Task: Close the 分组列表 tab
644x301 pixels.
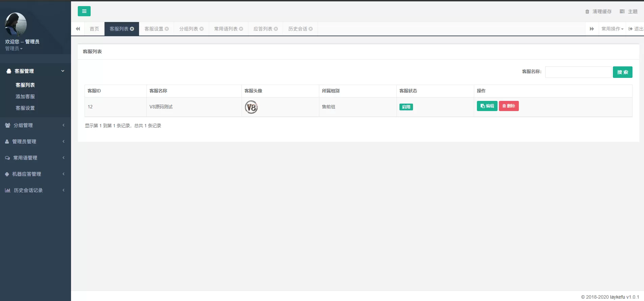Action: pyautogui.click(x=202, y=29)
